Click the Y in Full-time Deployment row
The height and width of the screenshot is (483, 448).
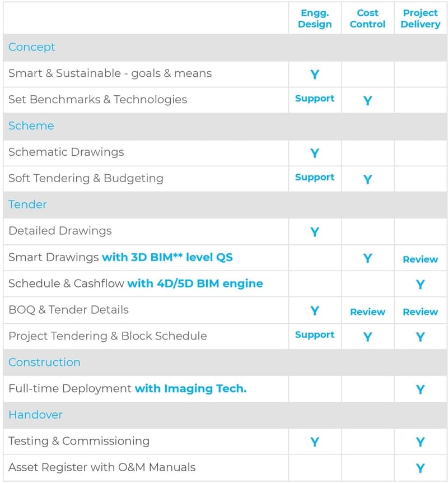point(420,389)
